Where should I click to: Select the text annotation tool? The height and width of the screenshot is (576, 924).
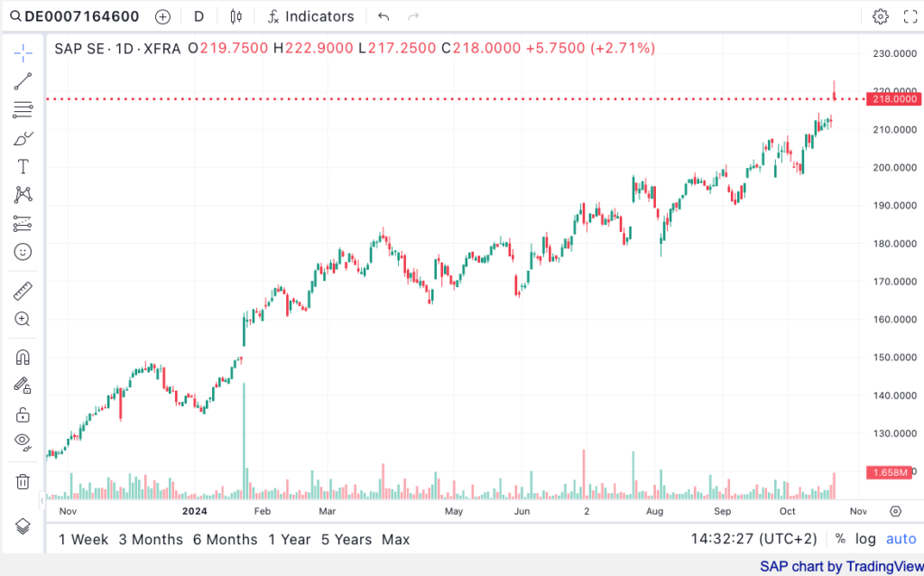23,167
